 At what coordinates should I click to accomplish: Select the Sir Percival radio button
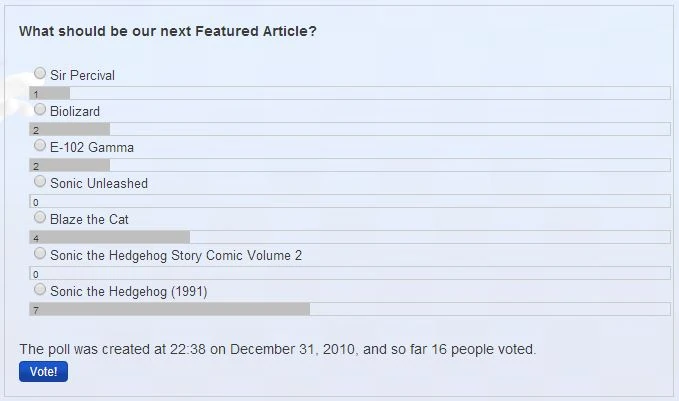tap(40, 74)
